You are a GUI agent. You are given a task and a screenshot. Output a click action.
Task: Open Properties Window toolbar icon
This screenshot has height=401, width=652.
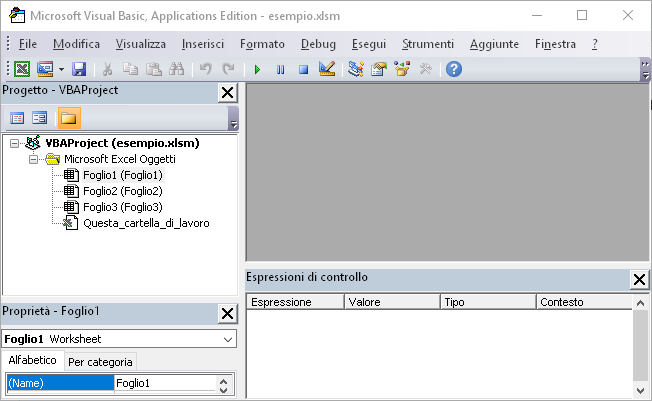tap(379, 69)
